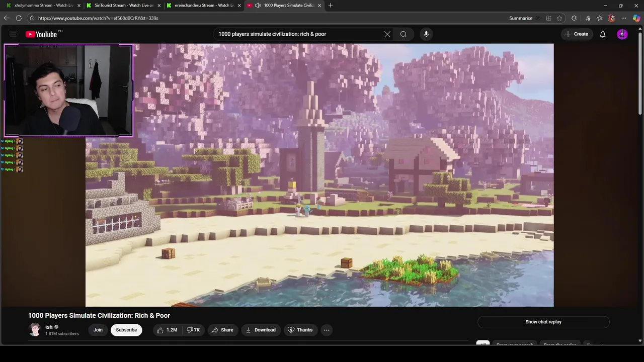
Task: Close the ereinchandesu Stream tab
Action: point(239,6)
